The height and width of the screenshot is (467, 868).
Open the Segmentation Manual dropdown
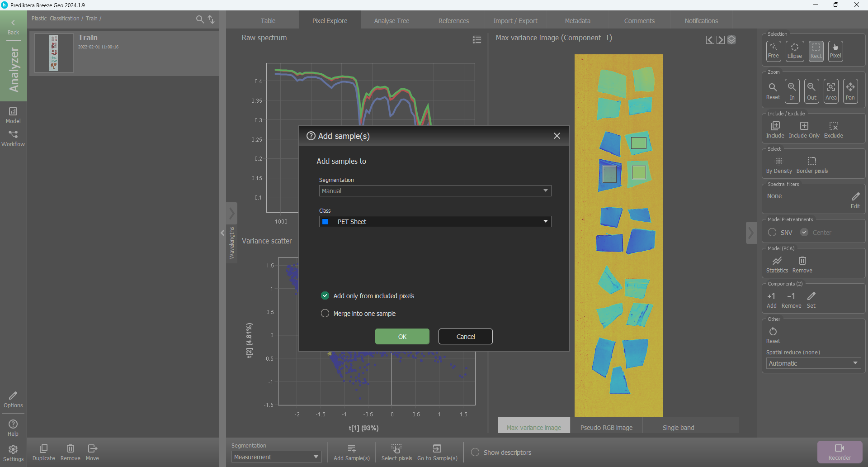click(434, 191)
